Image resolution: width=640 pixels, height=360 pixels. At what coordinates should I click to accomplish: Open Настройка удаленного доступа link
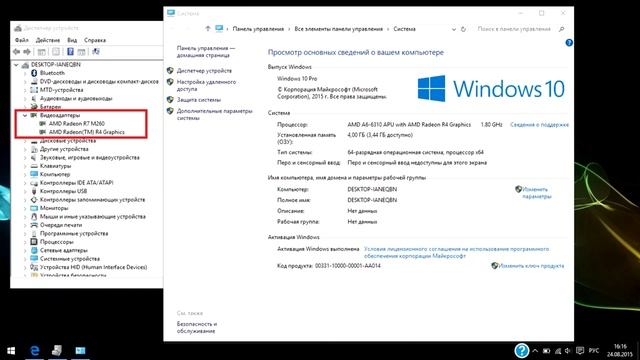(x=206, y=85)
